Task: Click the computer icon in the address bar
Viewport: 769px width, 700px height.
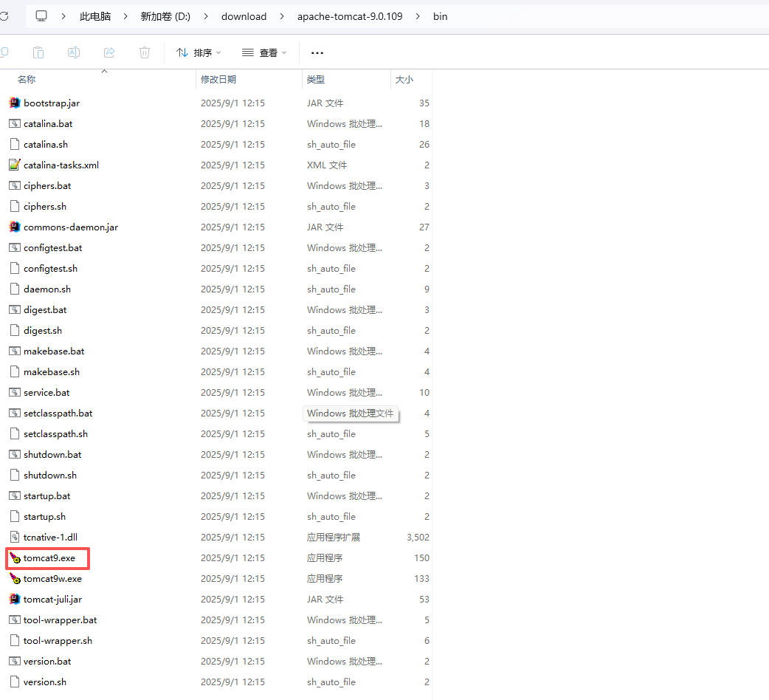Action: [41, 16]
